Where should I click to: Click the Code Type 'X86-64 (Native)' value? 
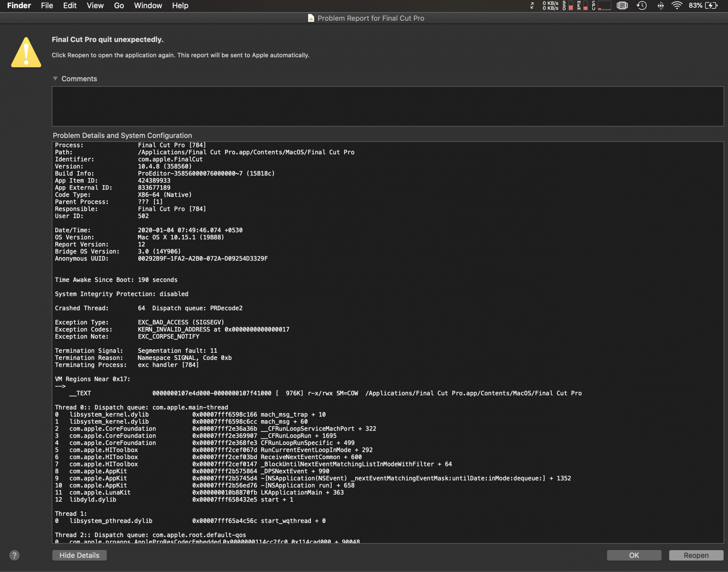pyautogui.click(x=165, y=195)
